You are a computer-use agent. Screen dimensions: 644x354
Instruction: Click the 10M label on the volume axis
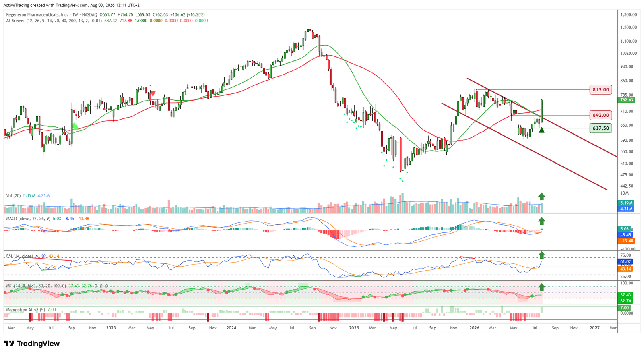pos(624,193)
